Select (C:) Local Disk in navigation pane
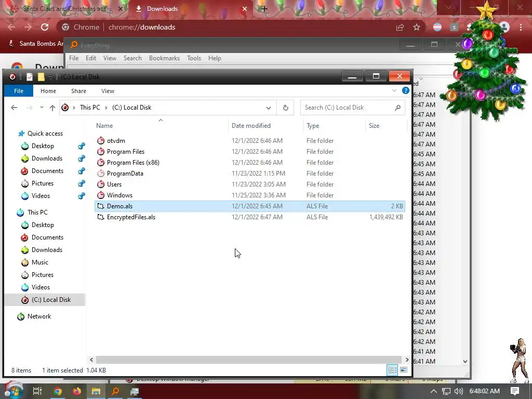The image size is (532, 399). pos(51,300)
